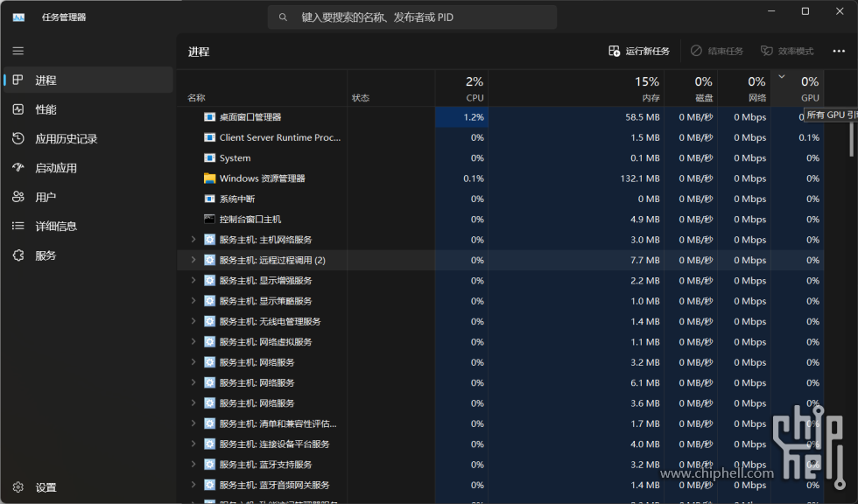Click the 详细信息 list icon
This screenshot has height=504, width=858.
pos(18,226)
